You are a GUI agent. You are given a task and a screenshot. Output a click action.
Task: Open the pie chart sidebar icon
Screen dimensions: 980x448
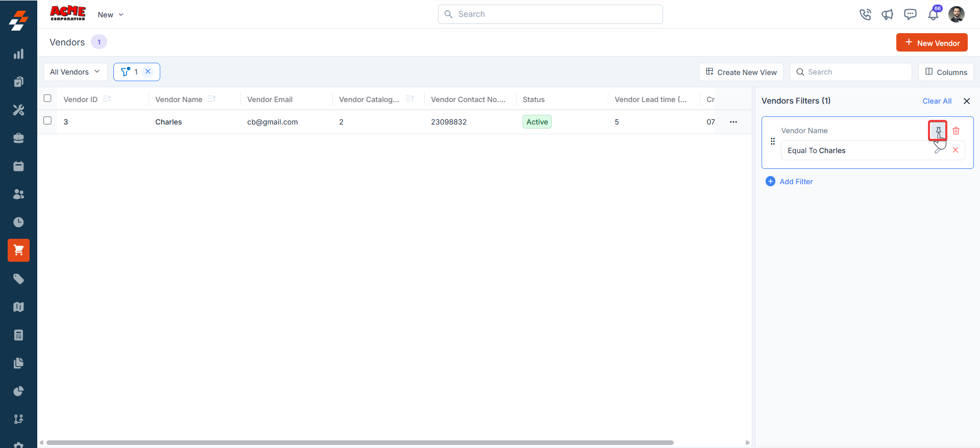18,391
